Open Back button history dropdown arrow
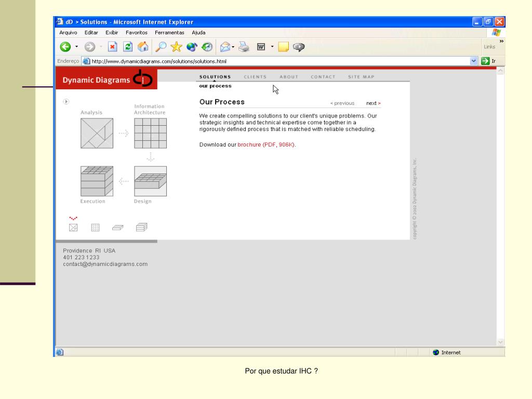The width and height of the screenshot is (532, 399). [77, 47]
